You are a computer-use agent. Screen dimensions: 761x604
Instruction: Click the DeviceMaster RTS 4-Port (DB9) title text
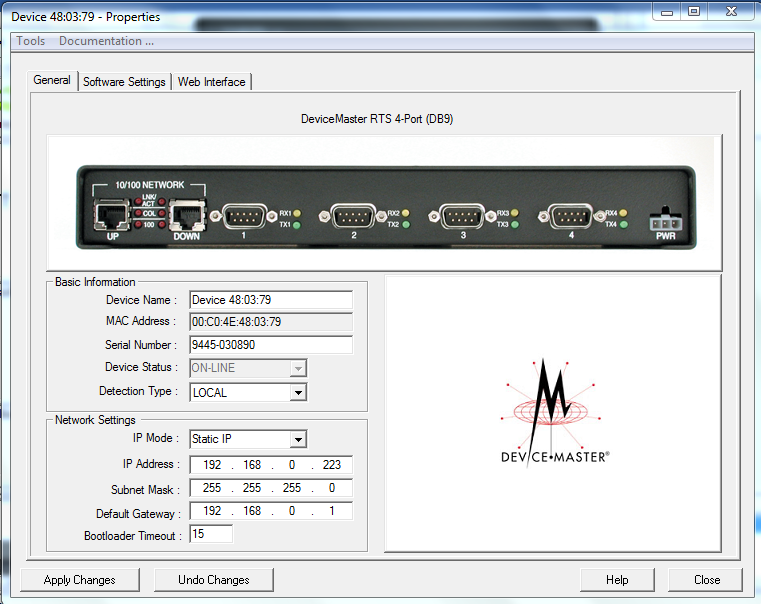[377, 119]
